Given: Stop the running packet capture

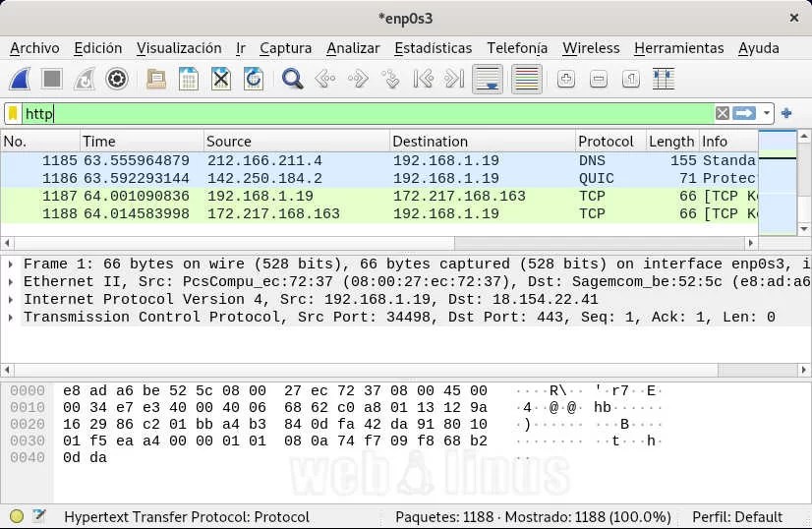Looking at the screenshot, I should (52, 80).
